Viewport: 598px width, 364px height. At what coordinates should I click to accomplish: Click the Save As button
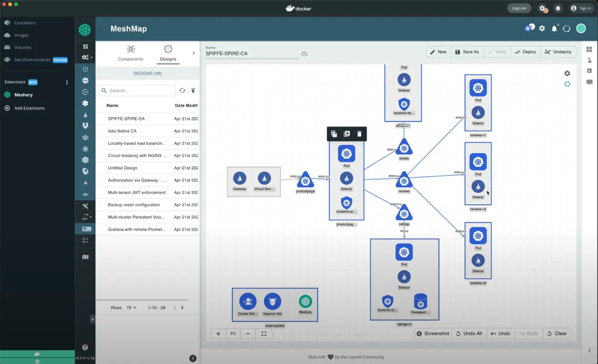point(467,52)
